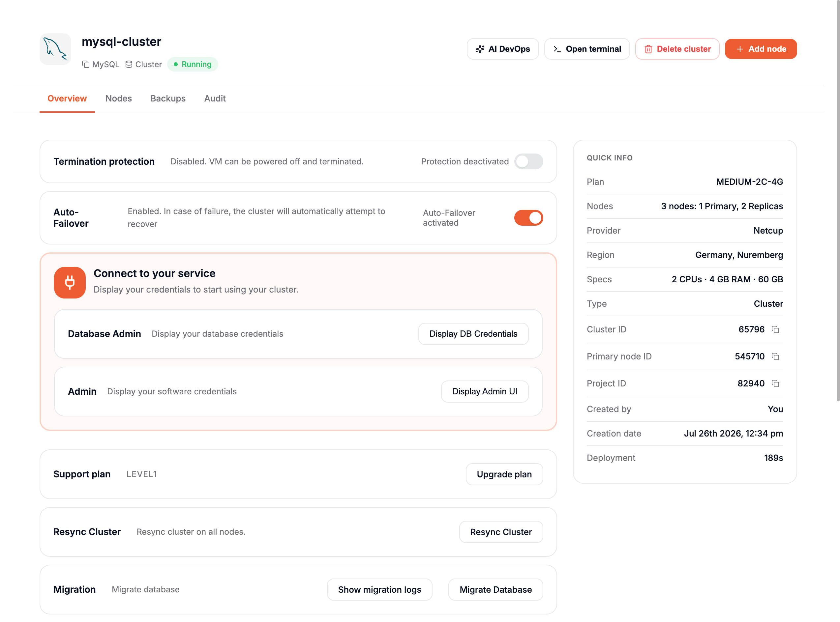Screen dimensions: 840x622
Task: Open the Audit tab
Action: tap(215, 99)
